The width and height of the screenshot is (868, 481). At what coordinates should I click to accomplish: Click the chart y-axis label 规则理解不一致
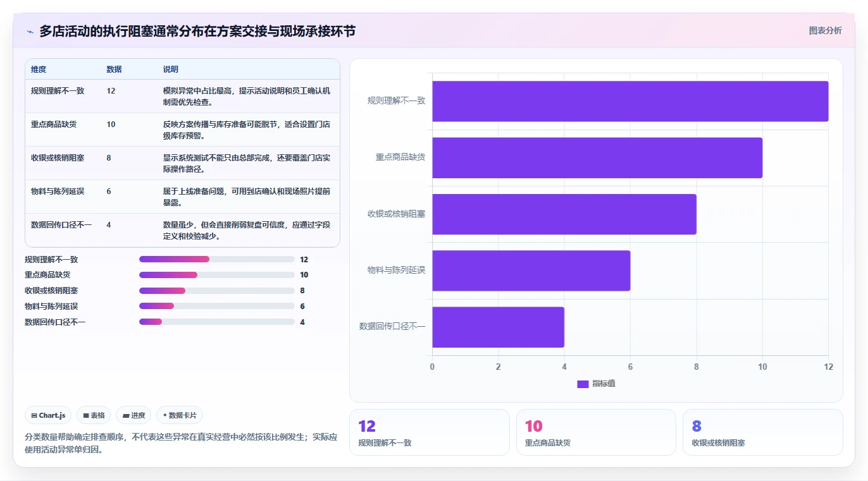[396, 100]
